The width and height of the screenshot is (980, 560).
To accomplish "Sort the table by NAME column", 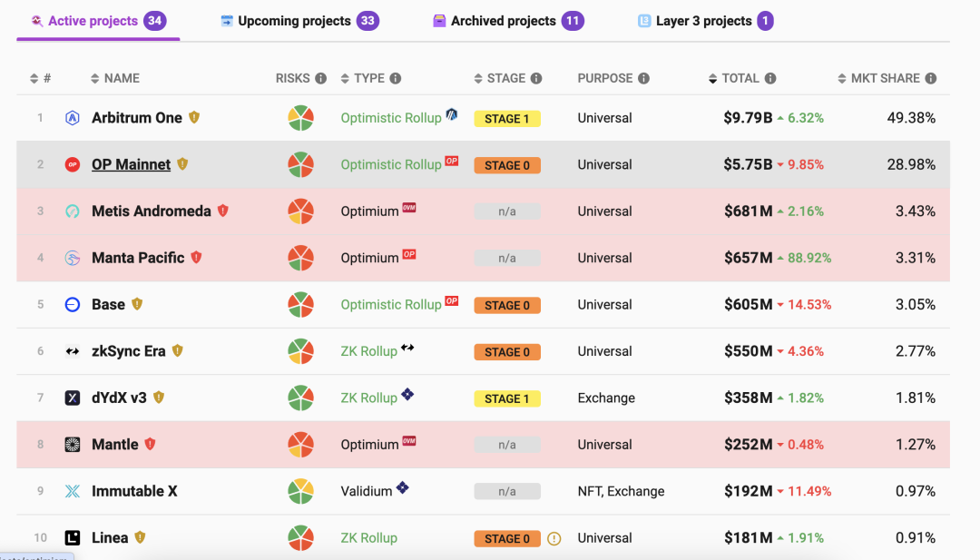I will (122, 79).
